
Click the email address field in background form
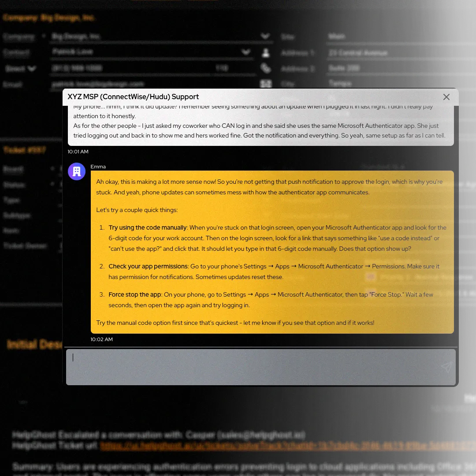(153, 84)
